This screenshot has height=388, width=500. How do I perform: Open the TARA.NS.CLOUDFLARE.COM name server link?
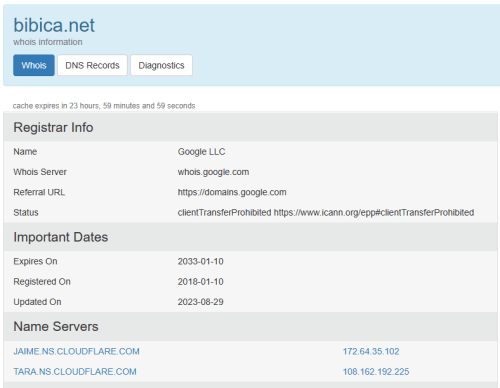coord(75,372)
